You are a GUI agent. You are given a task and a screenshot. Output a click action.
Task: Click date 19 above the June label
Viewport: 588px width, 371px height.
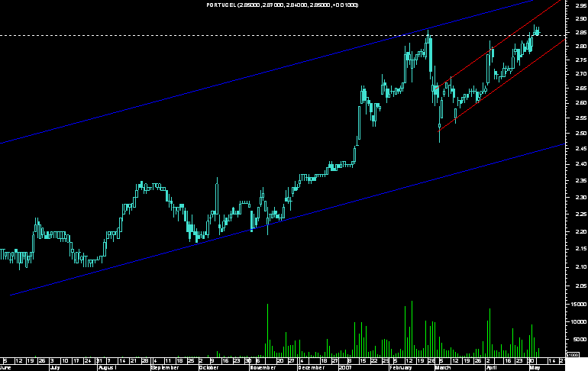point(30,361)
